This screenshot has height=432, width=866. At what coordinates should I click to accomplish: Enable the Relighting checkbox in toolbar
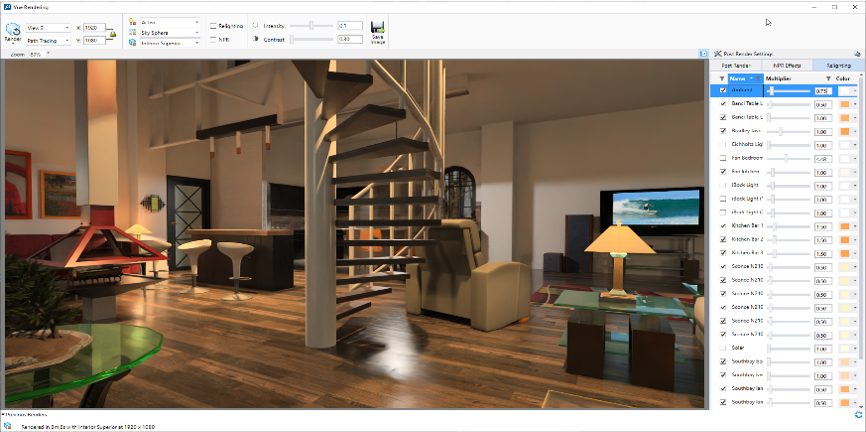[212, 24]
